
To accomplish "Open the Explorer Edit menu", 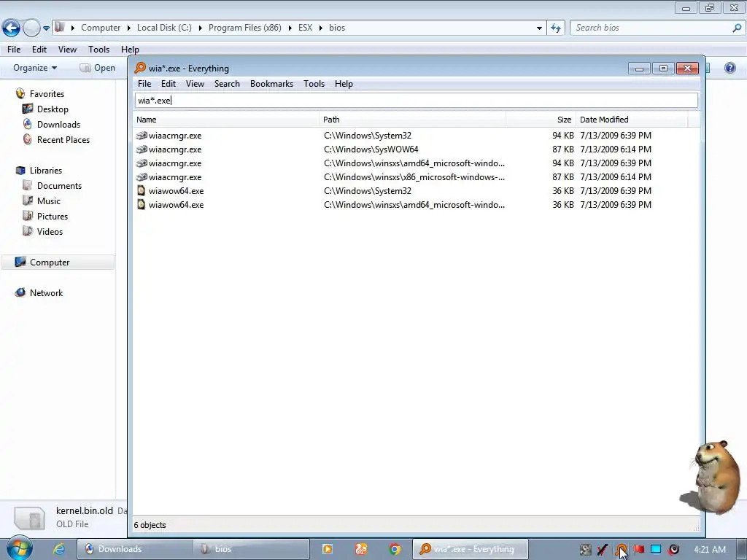I will point(39,50).
